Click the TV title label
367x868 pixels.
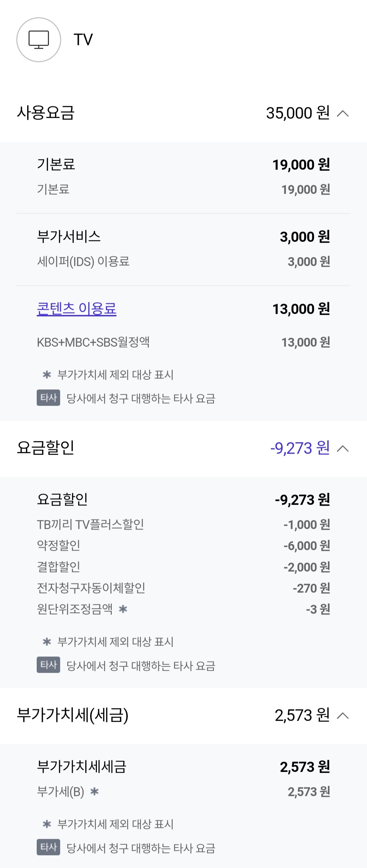(x=83, y=40)
